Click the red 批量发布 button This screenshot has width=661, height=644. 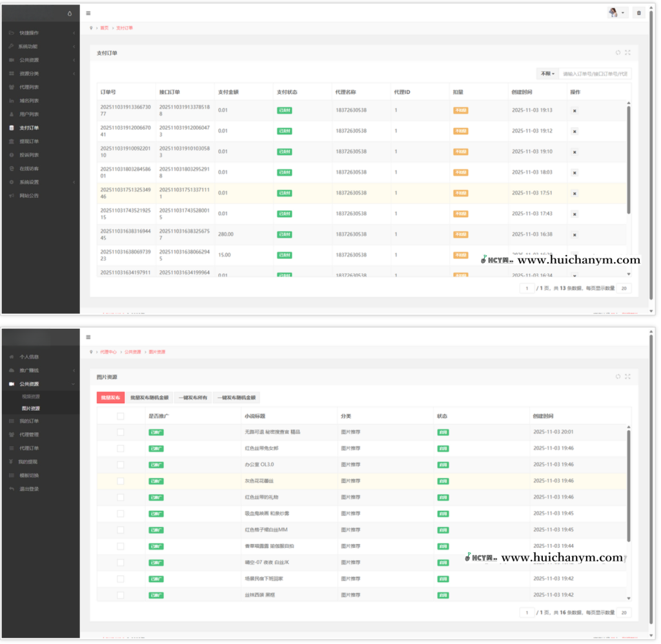[110, 398]
